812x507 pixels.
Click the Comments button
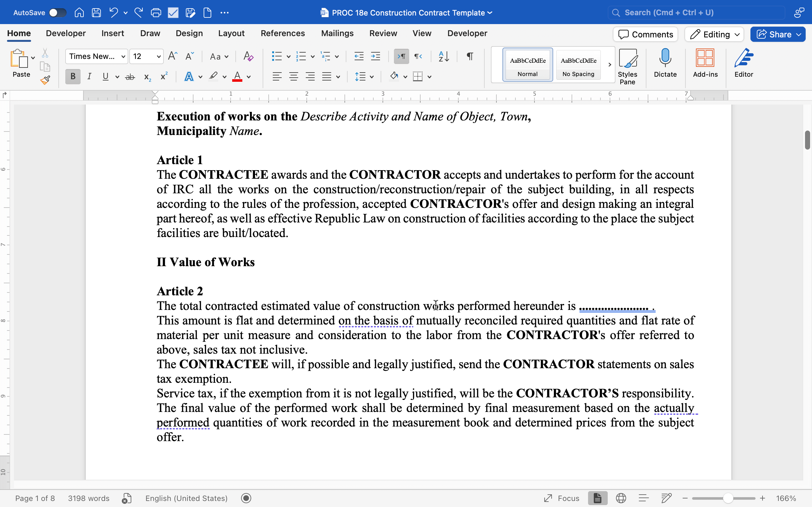click(x=645, y=34)
